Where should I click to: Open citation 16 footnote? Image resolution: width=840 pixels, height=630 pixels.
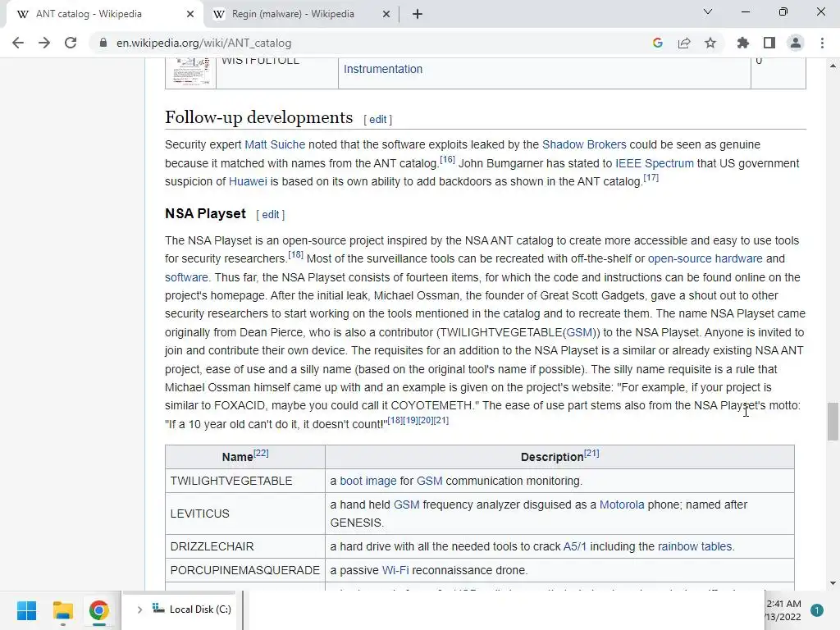tap(447, 160)
